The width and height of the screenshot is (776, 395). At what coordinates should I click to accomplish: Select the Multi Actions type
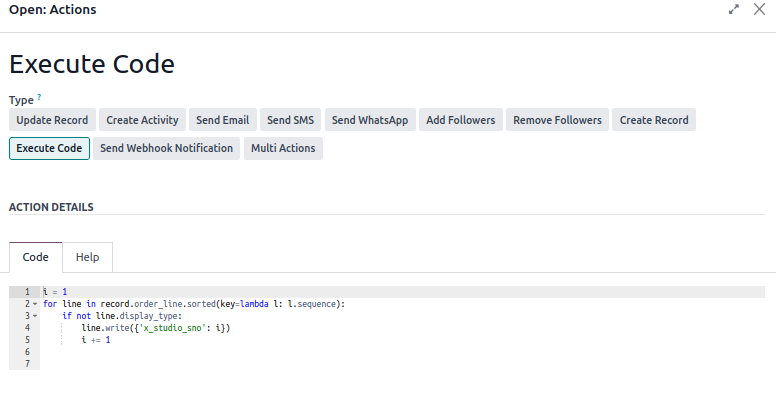tap(283, 148)
